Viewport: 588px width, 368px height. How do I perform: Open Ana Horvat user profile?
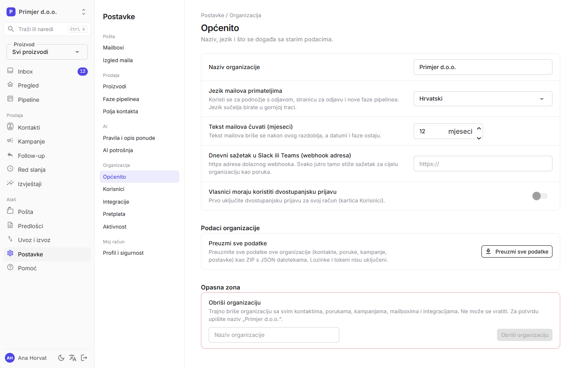point(27,358)
